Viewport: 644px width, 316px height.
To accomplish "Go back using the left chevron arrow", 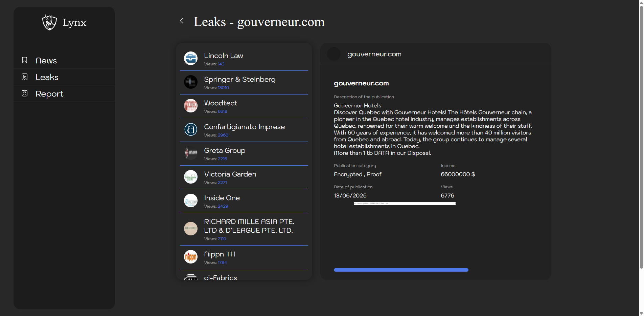I will point(182,21).
